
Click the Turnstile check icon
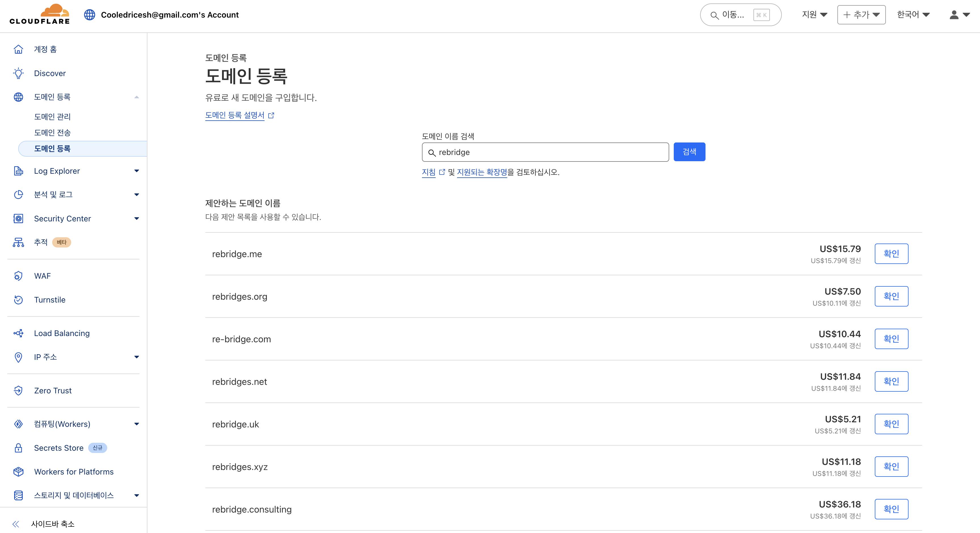[18, 300]
